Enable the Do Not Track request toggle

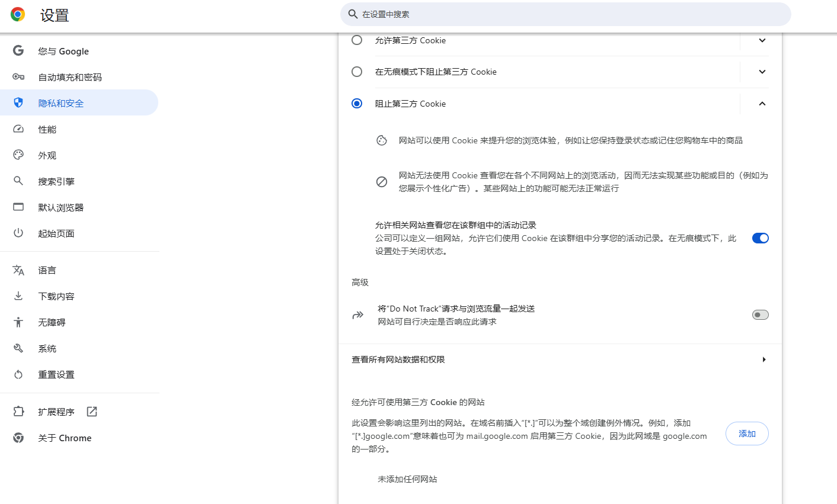760,315
